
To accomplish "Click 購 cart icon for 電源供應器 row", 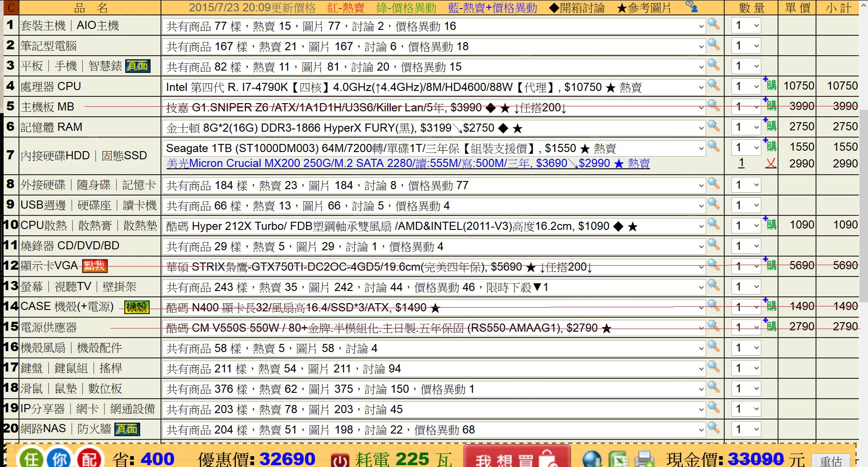I will pyautogui.click(x=770, y=325).
